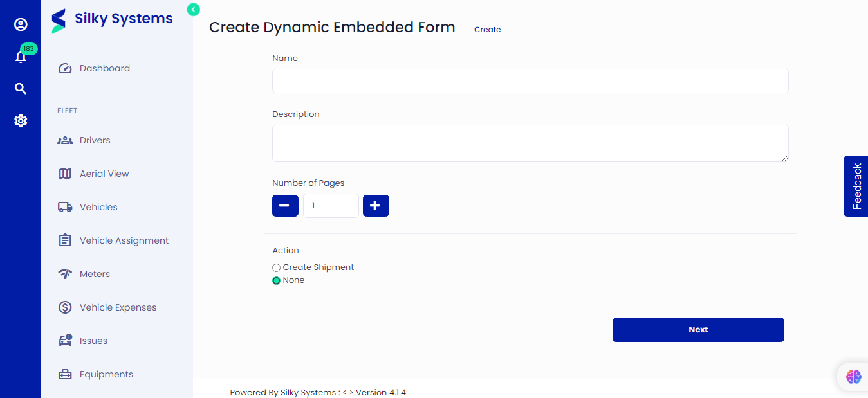Collapse the sidebar with the green chevron

click(193, 10)
